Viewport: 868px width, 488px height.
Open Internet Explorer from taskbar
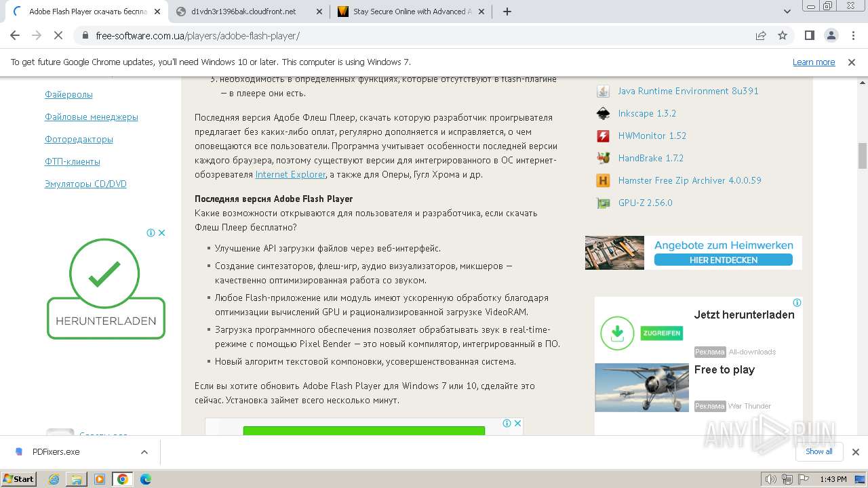point(54,479)
